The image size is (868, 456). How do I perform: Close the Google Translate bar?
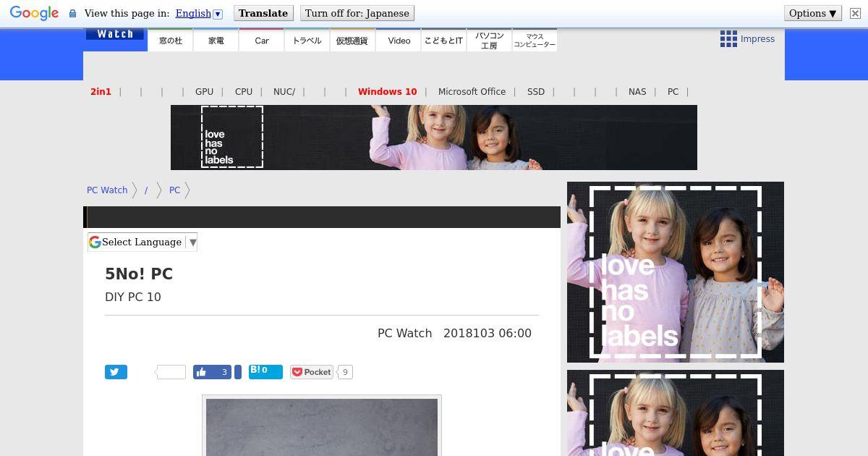(x=855, y=13)
